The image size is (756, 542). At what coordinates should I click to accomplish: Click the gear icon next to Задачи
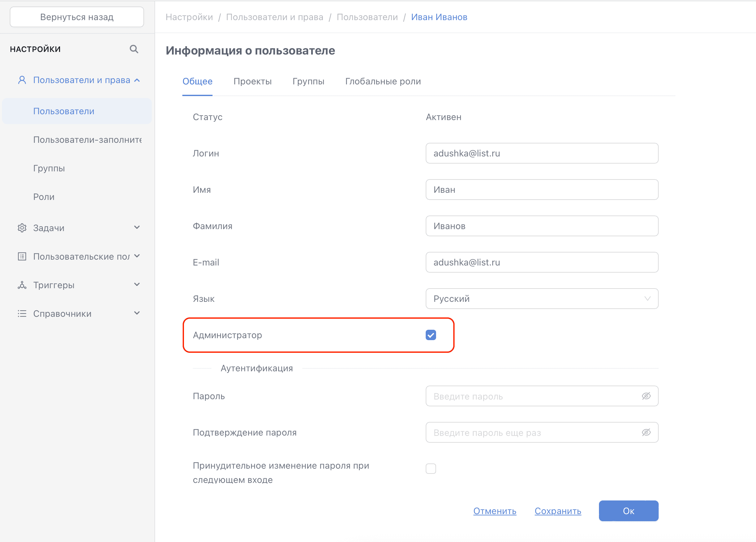[x=22, y=228]
